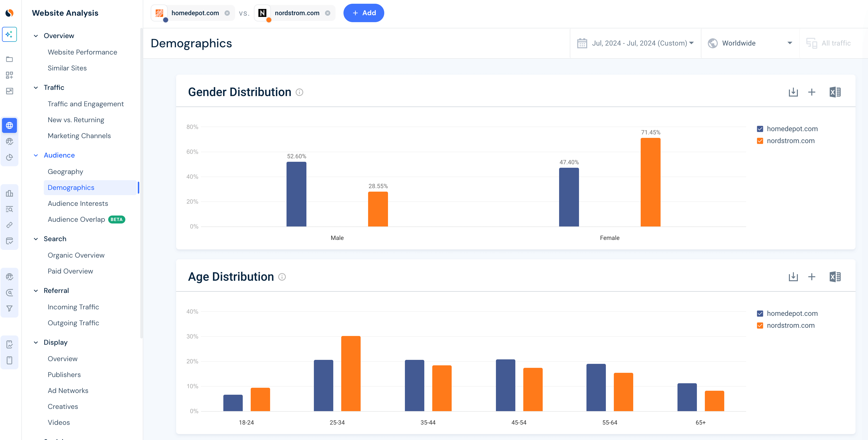This screenshot has height=440, width=868.
Task: Download Gender Distribution chart as image
Action: click(793, 92)
